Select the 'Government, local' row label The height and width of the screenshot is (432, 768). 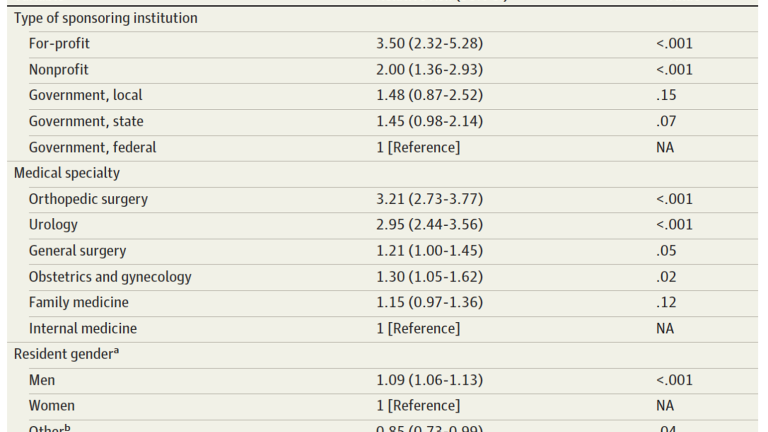85,95
